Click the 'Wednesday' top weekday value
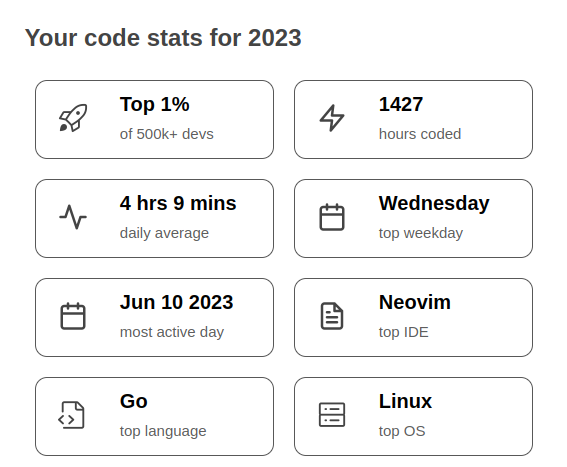Image resolution: width=567 pixels, height=467 pixels. (434, 203)
